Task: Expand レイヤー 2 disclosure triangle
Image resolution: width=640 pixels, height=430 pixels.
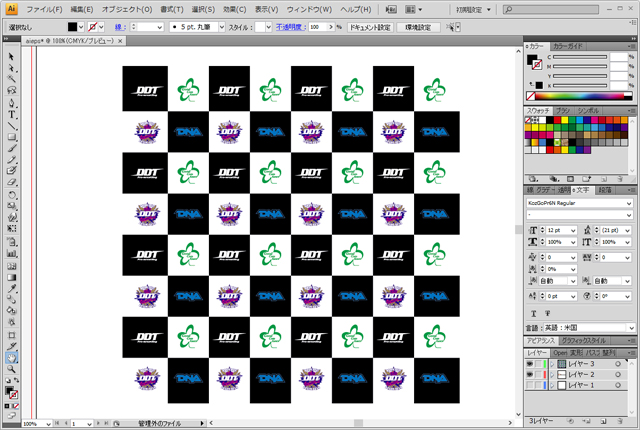Action: (552, 375)
